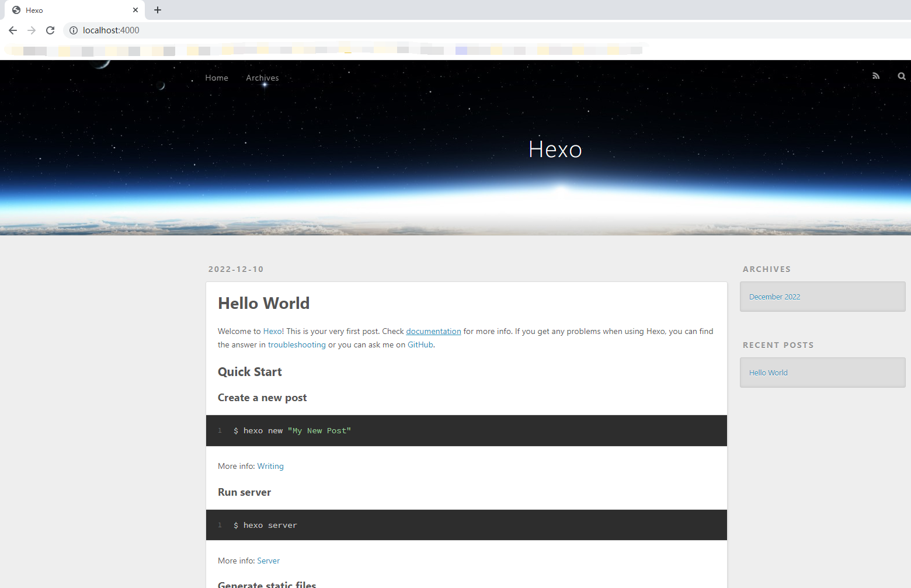Open the Writing more info link
Screen dimensions: 911x588
pyautogui.click(x=270, y=466)
